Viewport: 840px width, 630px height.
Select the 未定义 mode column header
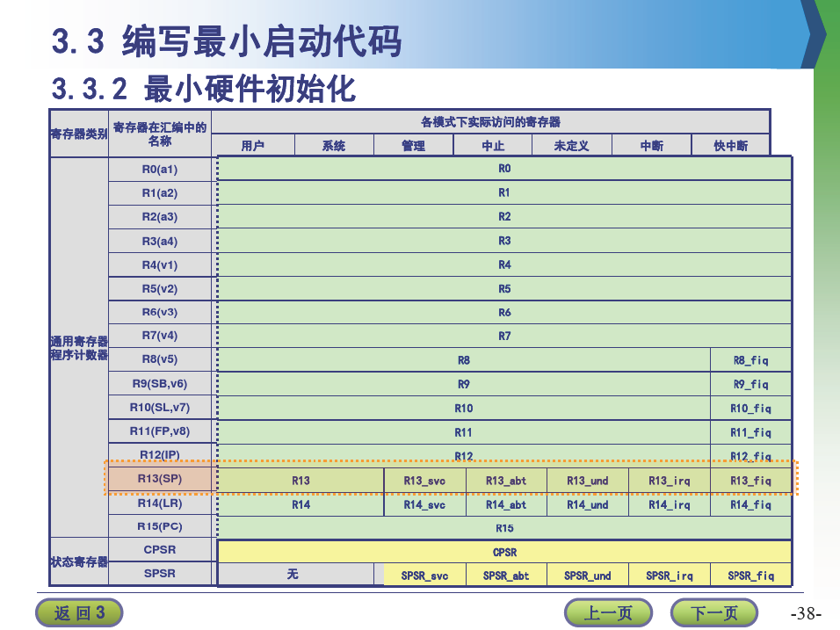[572, 146]
